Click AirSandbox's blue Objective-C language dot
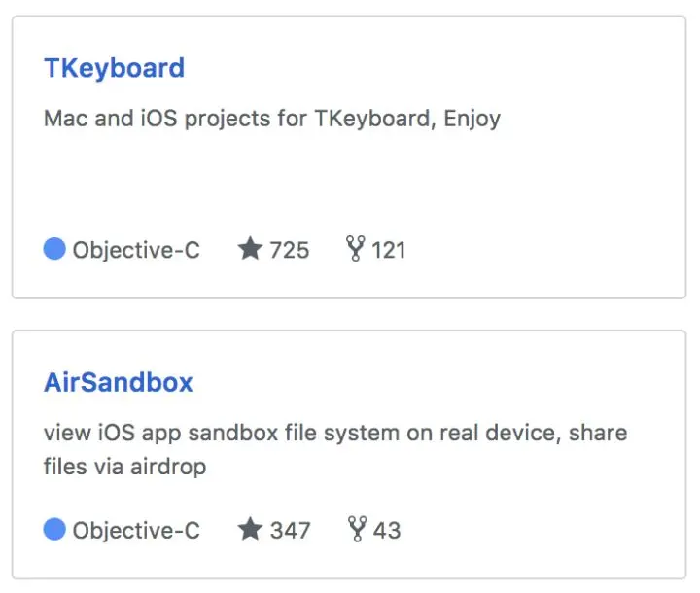 coord(54,529)
